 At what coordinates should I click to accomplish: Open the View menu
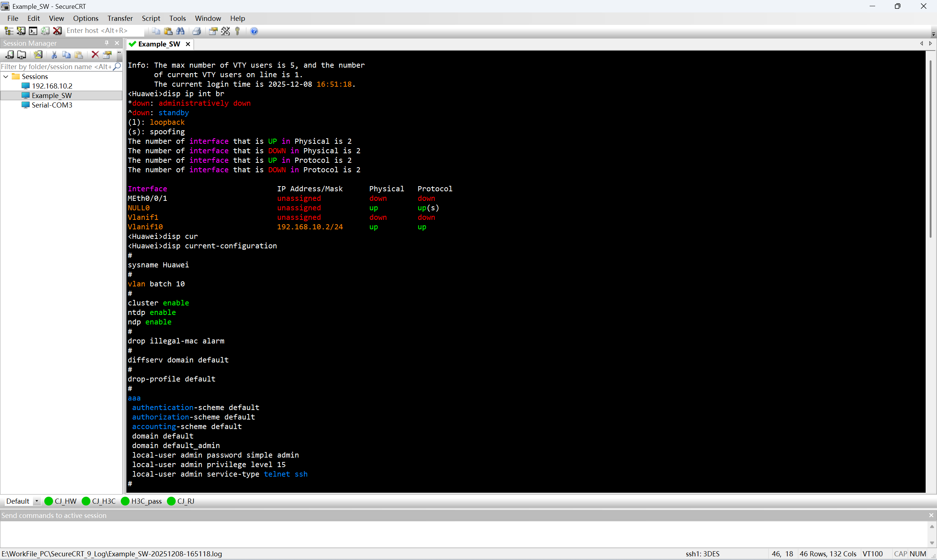(x=56, y=18)
